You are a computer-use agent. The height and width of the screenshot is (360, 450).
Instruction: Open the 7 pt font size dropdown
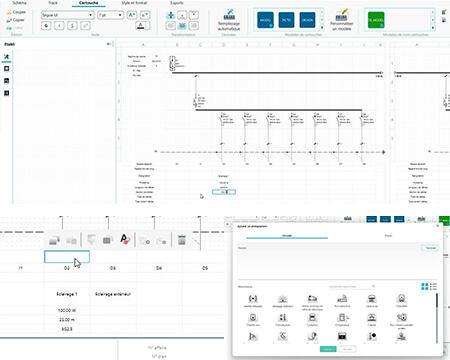pyautogui.click(x=110, y=15)
